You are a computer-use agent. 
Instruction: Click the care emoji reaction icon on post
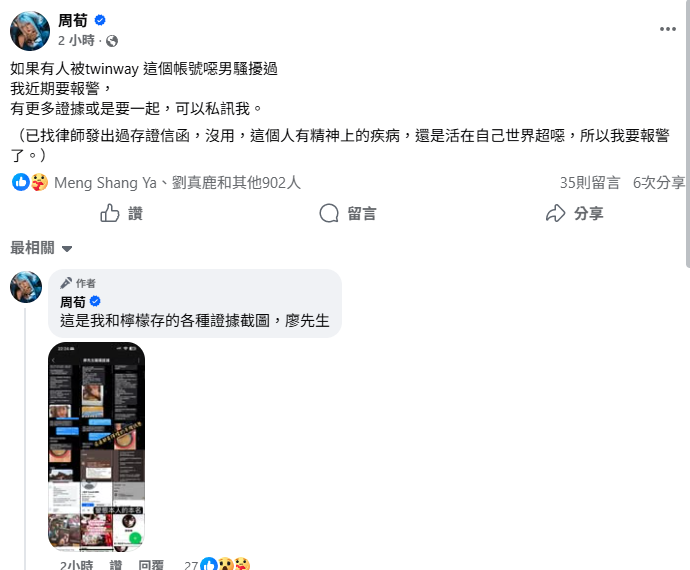click(39, 182)
